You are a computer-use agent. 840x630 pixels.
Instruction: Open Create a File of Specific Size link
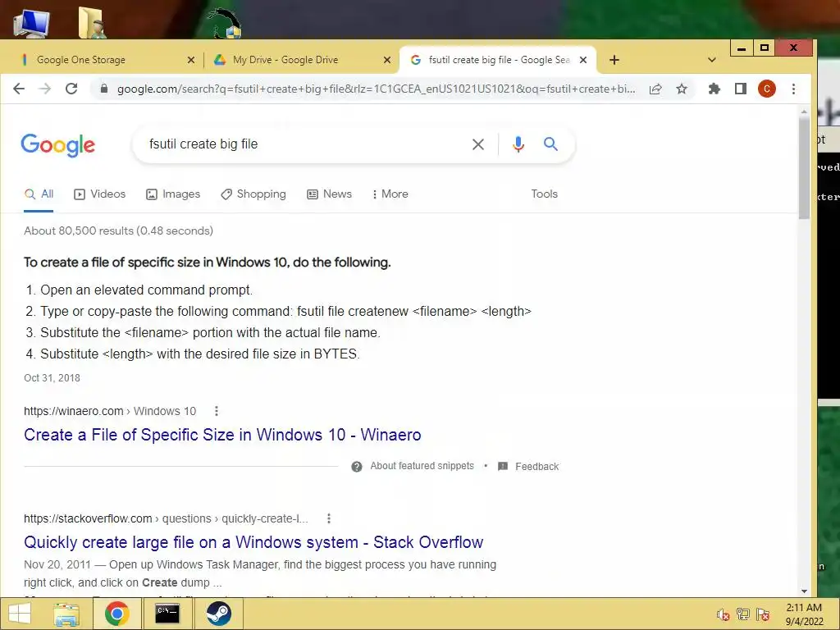(222, 435)
